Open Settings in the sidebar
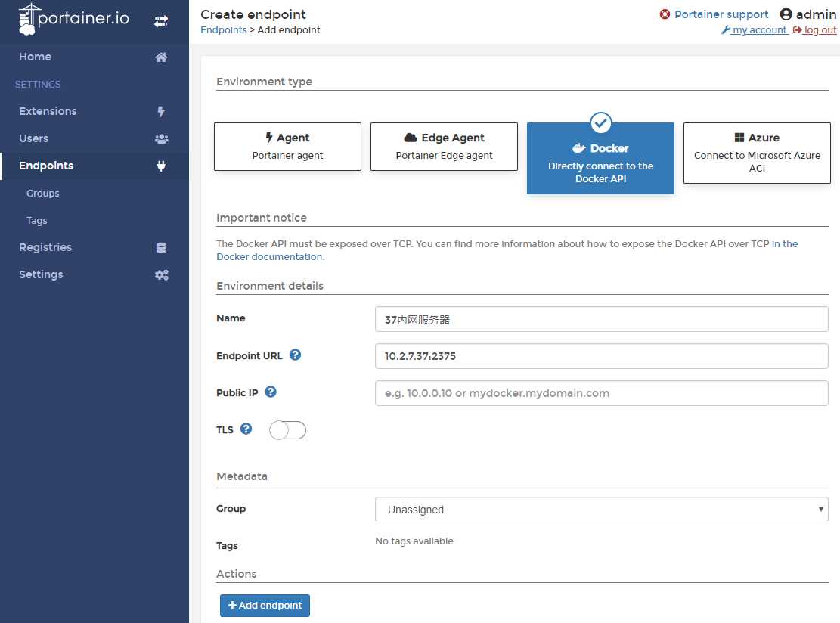 (95, 274)
